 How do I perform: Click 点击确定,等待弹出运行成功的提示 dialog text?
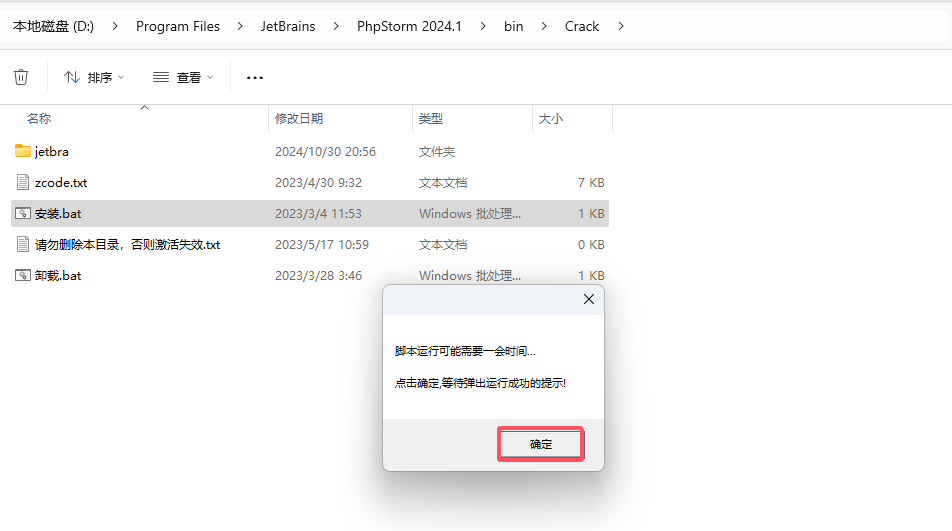(480, 383)
